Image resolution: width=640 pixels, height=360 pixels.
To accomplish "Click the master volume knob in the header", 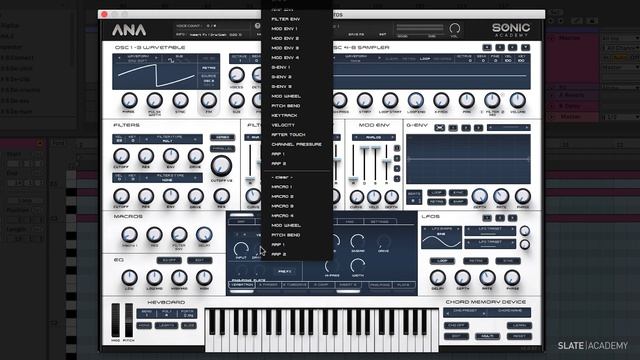I will [455, 28].
